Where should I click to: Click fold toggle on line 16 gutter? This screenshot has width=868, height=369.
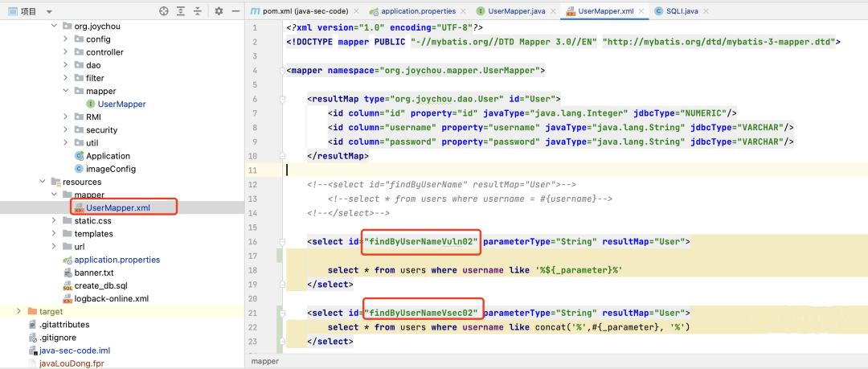282,241
